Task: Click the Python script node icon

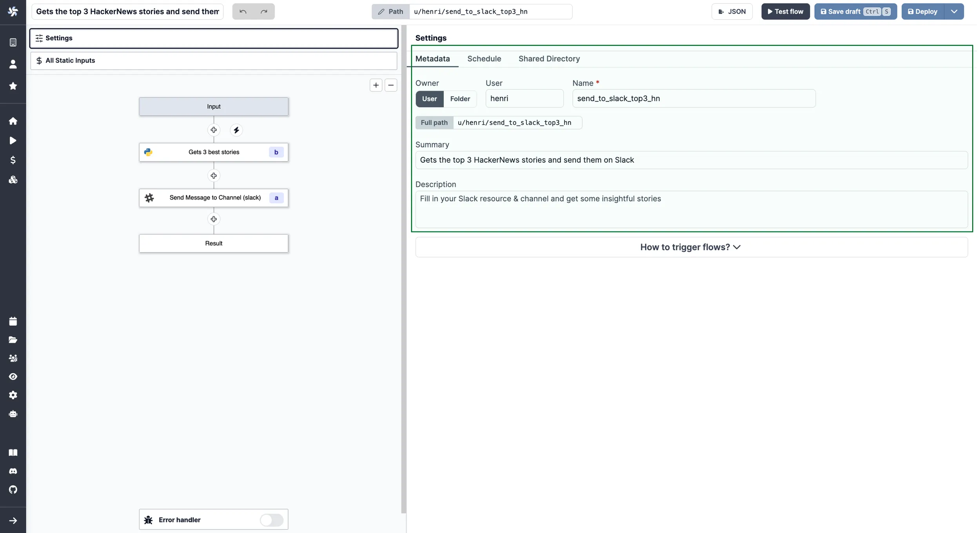Action: 148,152
